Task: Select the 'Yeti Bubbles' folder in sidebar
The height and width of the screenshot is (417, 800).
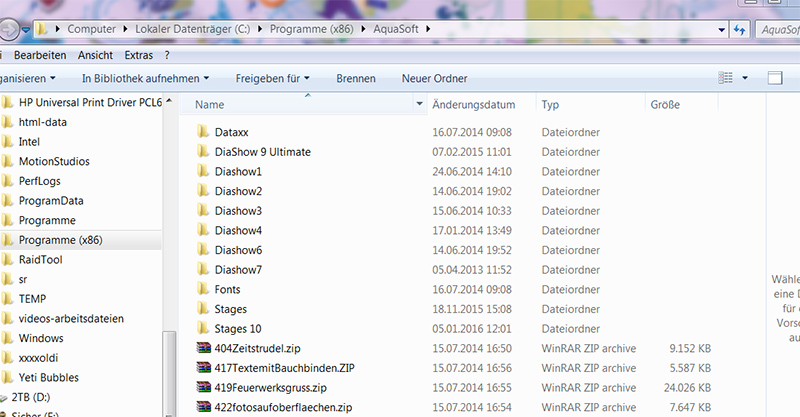Action: [x=51, y=378]
